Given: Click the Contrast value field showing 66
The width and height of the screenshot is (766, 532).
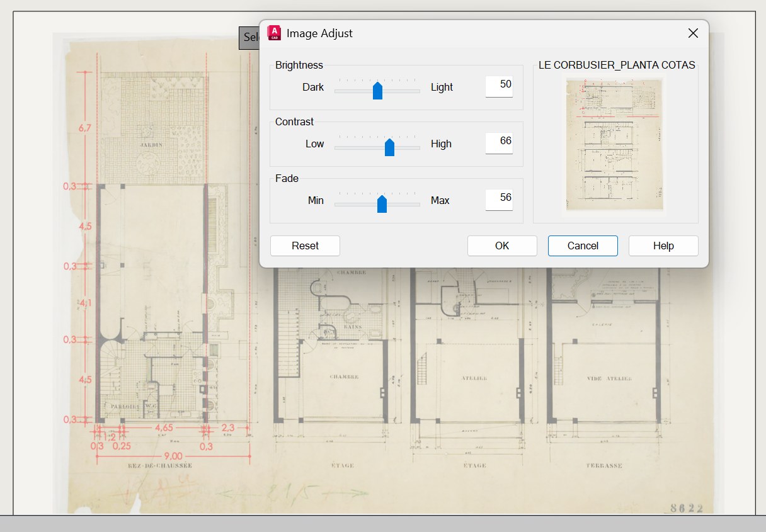Looking at the screenshot, I should [499, 143].
